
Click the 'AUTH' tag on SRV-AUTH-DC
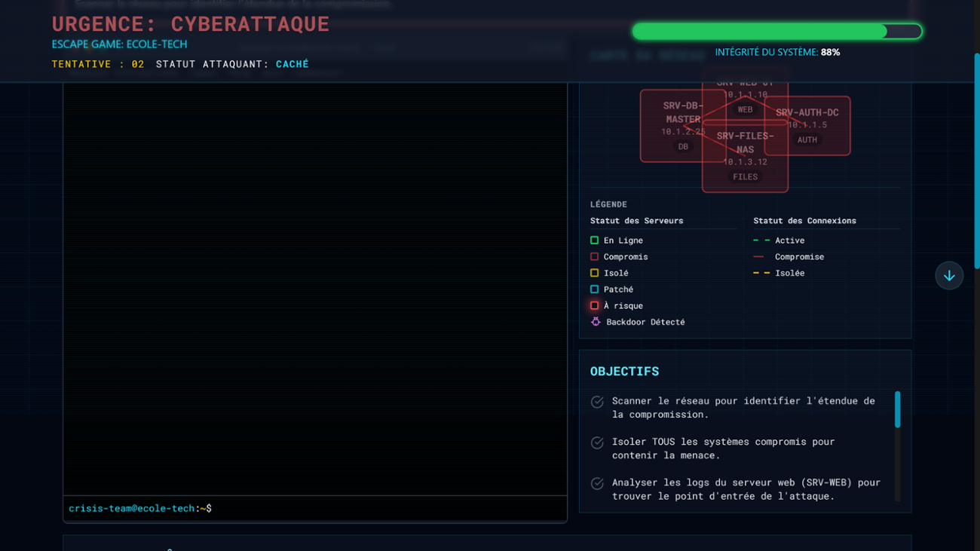pyautogui.click(x=807, y=140)
